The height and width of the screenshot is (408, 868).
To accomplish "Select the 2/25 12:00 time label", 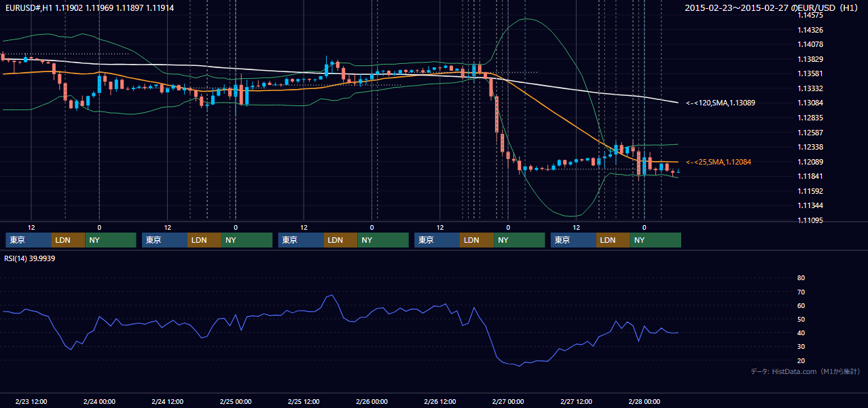I will (304, 401).
